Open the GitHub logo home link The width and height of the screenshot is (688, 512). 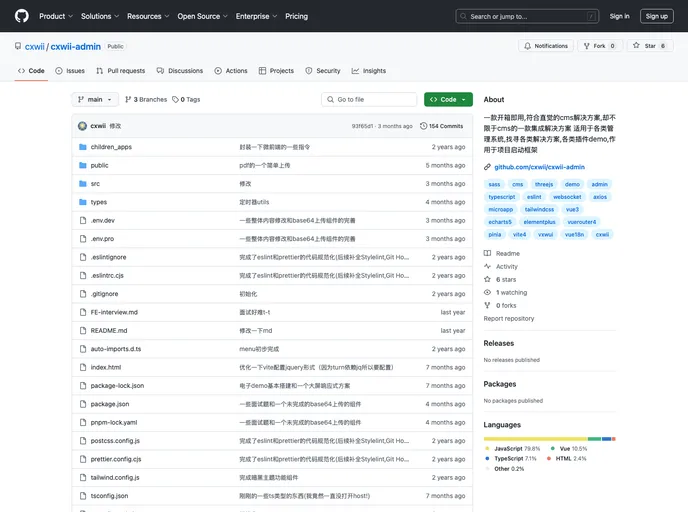22,16
